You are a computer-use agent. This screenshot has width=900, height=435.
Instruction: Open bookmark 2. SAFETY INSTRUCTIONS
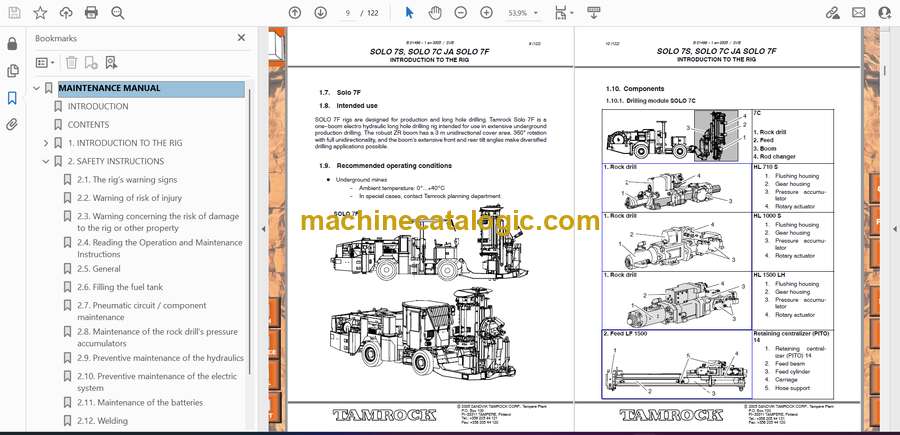[x=116, y=161]
